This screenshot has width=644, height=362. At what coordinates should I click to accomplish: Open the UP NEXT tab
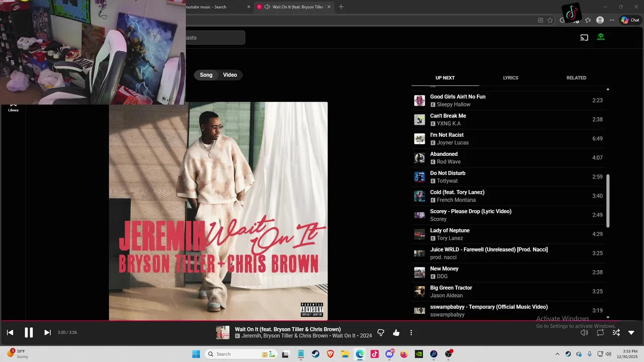[445, 78]
